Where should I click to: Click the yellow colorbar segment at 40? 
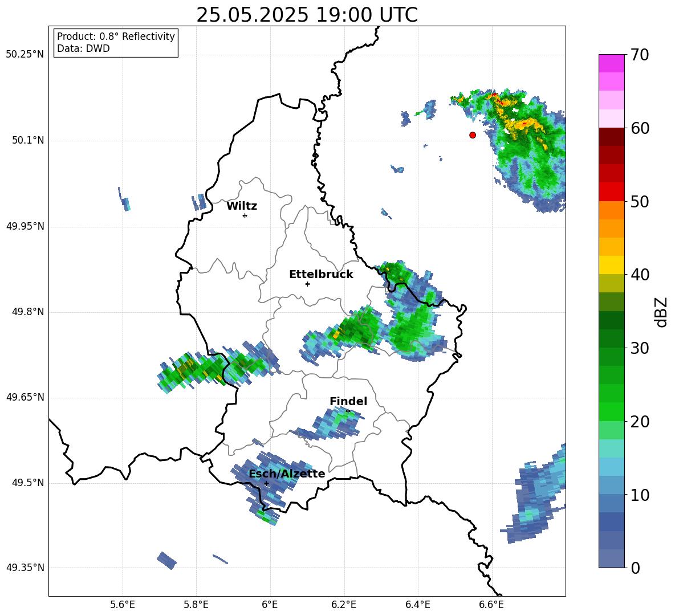tap(611, 265)
